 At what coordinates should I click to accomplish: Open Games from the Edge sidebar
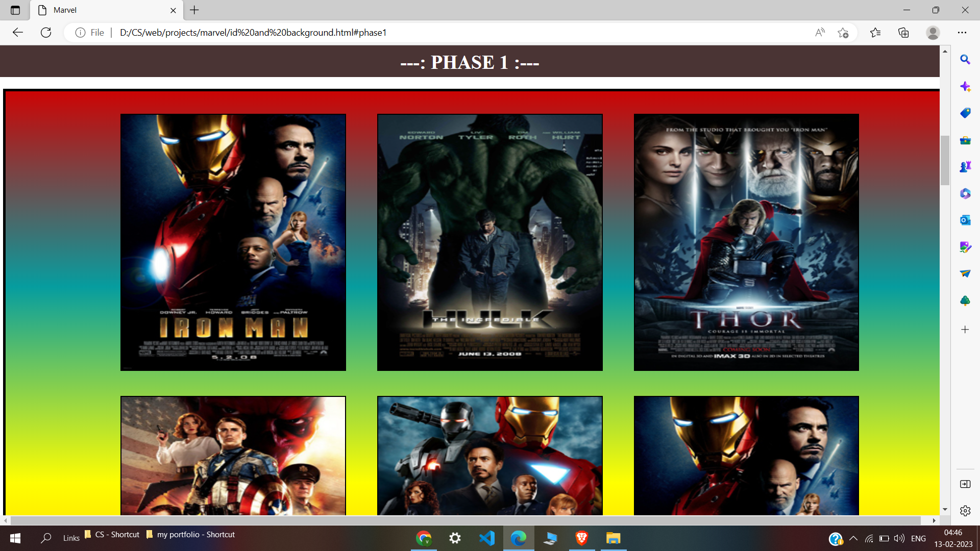965,166
